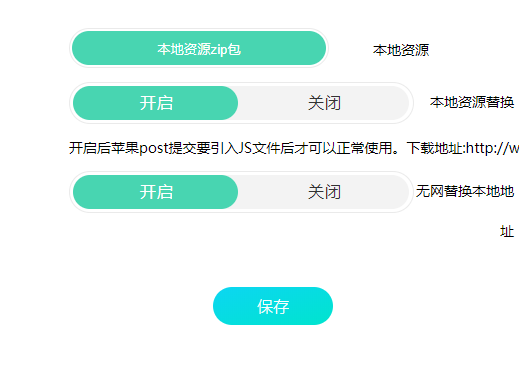
Task: Click the 下载地址 text in the hint
Action: (x=435, y=148)
